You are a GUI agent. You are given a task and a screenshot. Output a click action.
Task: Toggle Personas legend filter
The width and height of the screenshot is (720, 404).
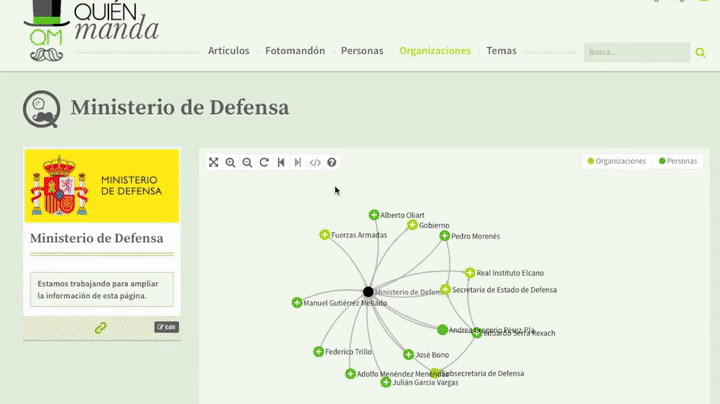click(677, 161)
